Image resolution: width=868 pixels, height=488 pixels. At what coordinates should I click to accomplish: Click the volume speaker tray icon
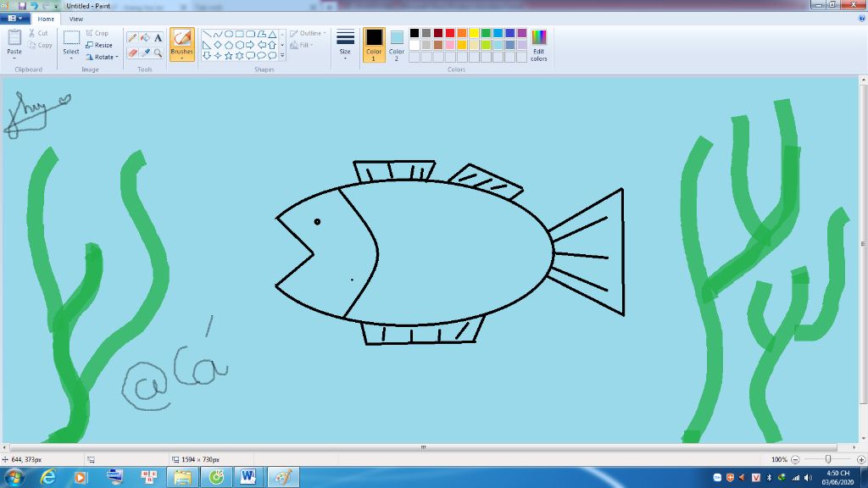coord(808,478)
